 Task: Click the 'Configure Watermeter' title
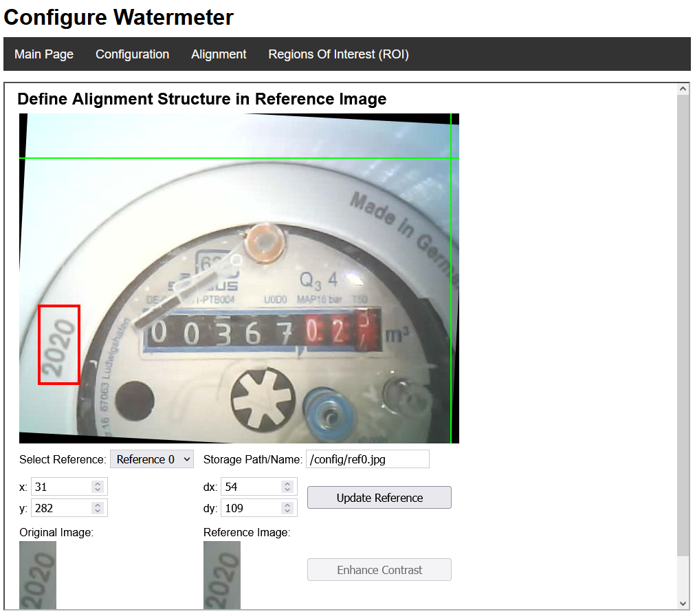(118, 17)
